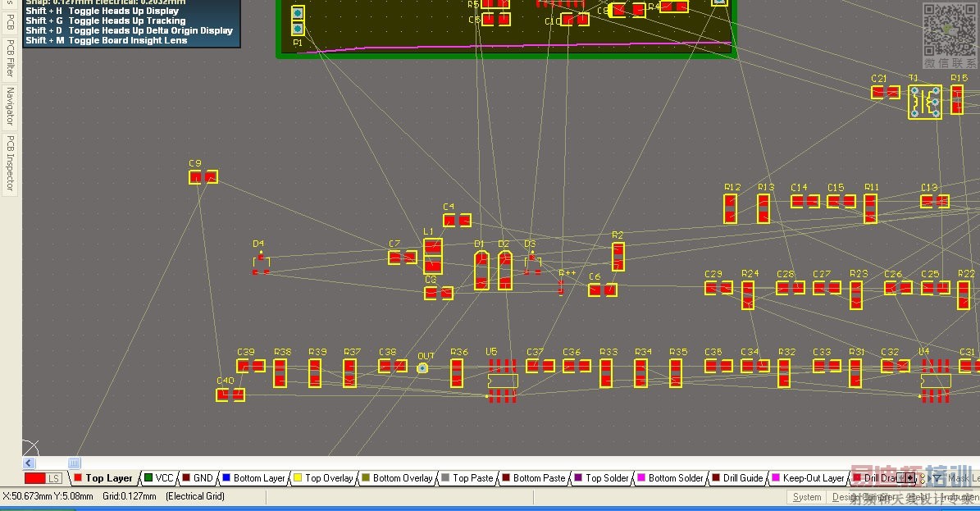Select capacitor C40 footprint

point(230,395)
